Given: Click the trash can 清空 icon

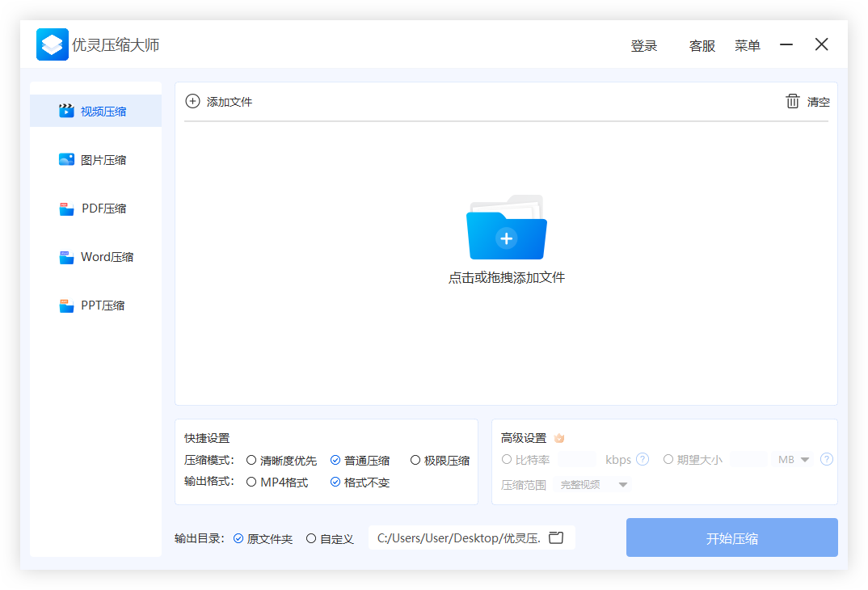Looking at the screenshot, I should coord(793,101).
